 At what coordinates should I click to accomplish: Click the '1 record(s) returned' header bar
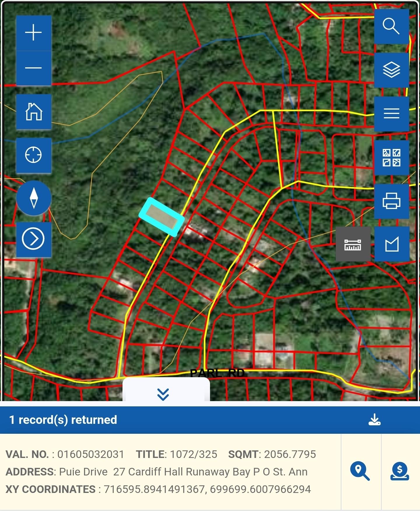(x=175, y=420)
